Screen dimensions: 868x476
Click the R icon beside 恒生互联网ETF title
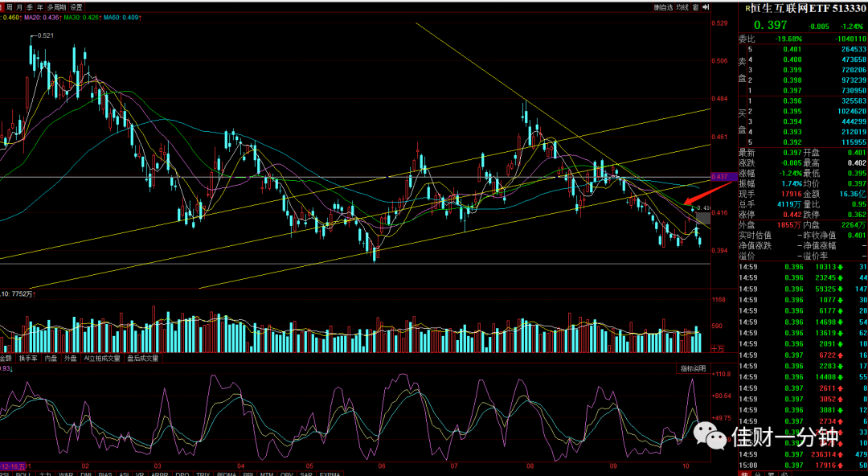748,8
